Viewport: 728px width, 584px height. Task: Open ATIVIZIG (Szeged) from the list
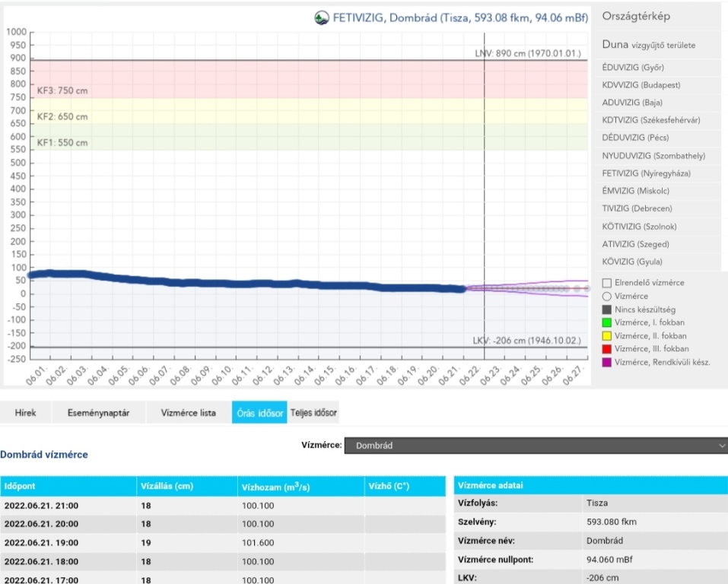point(635,244)
